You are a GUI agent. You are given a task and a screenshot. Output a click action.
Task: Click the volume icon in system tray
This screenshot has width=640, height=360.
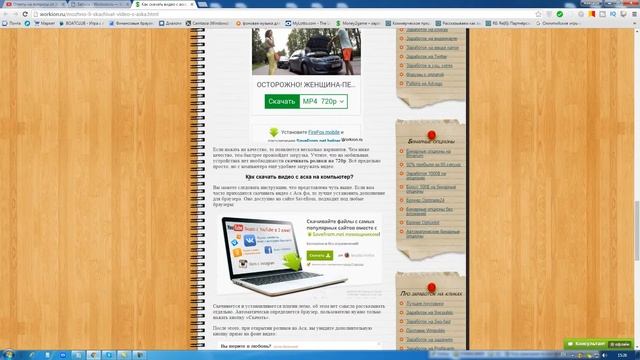click(604, 355)
